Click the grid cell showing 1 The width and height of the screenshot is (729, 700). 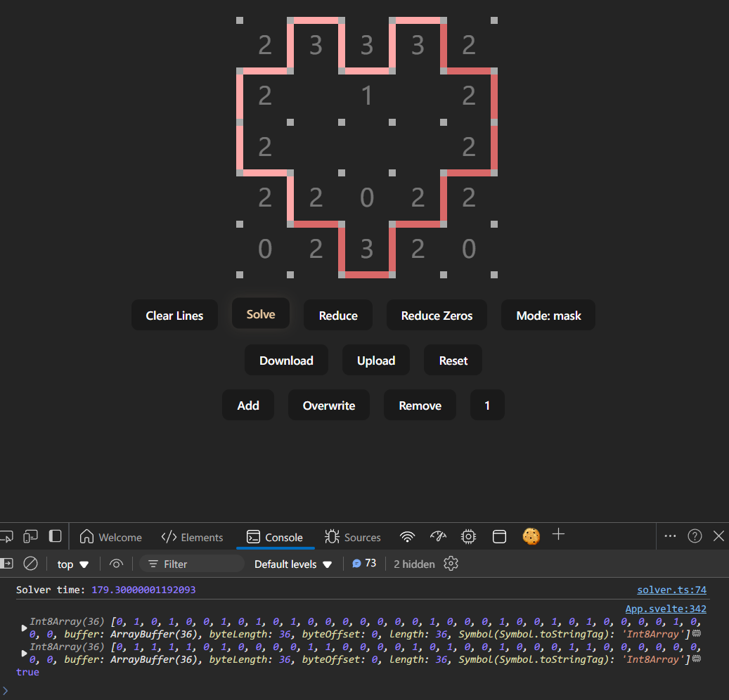366,96
